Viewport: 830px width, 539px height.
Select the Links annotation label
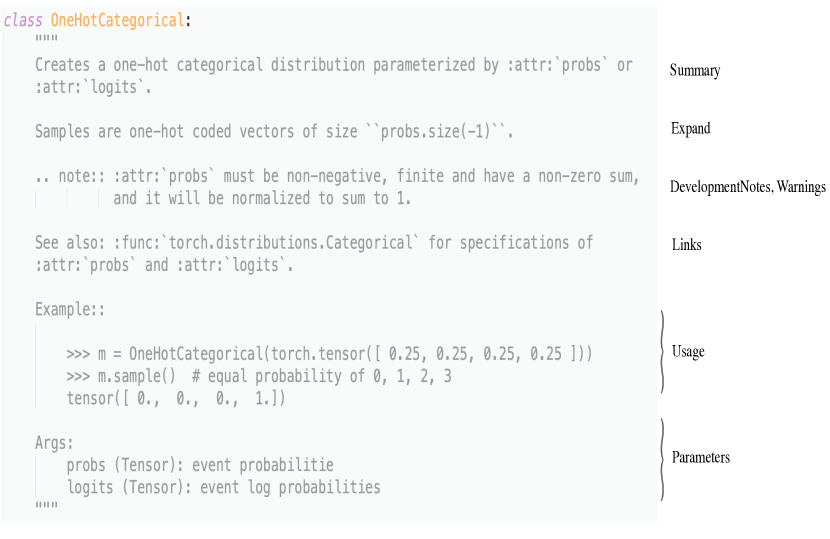tap(687, 245)
